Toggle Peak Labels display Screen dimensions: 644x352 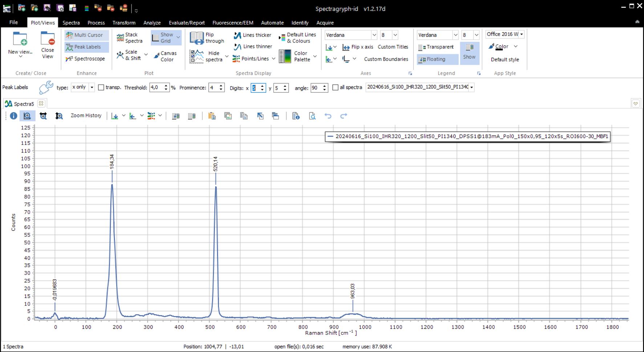[x=87, y=47]
